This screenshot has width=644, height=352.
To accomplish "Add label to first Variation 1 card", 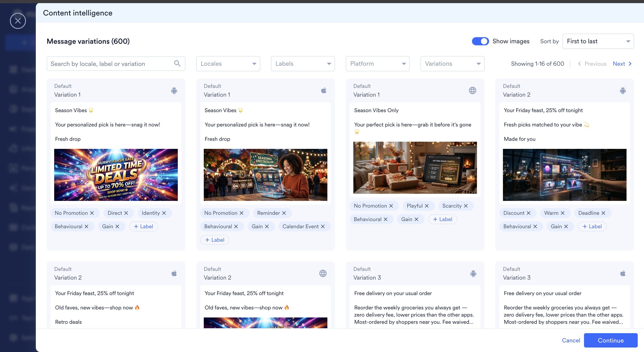I will pyautogui.click(x=144, y=227).
